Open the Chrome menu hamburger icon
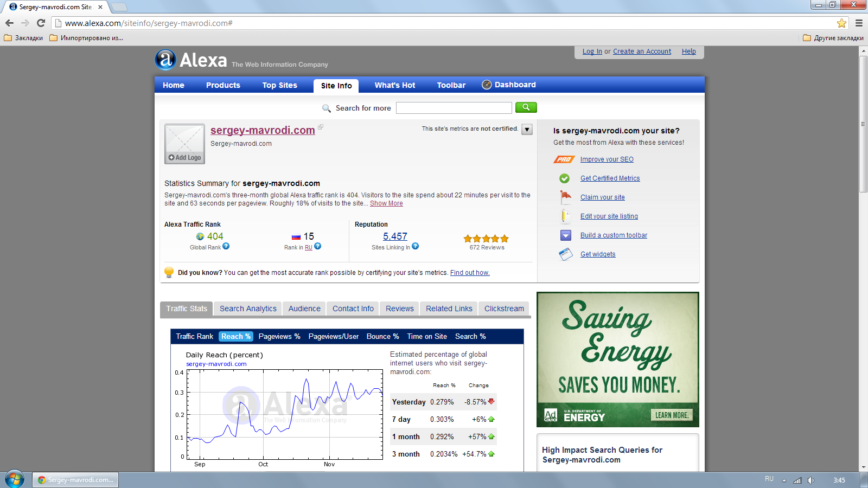This screenshot has height=488, width=868. 859,23
